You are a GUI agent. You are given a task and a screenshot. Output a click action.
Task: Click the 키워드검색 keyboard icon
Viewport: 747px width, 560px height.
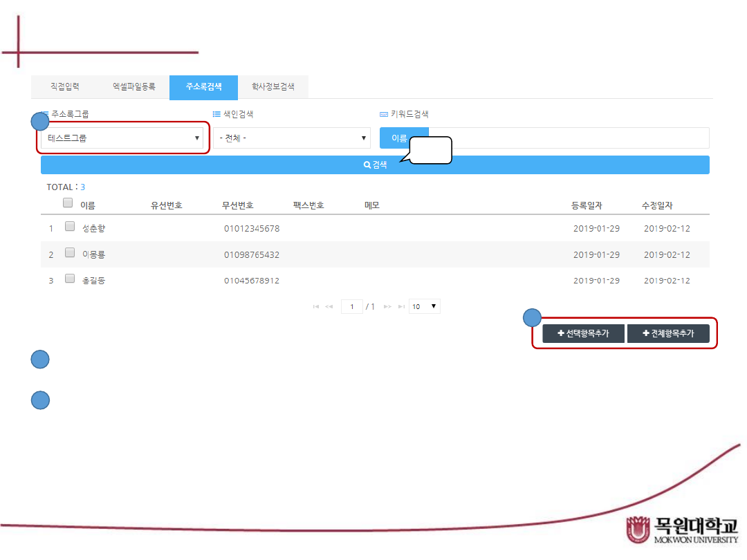coord(384,114)
